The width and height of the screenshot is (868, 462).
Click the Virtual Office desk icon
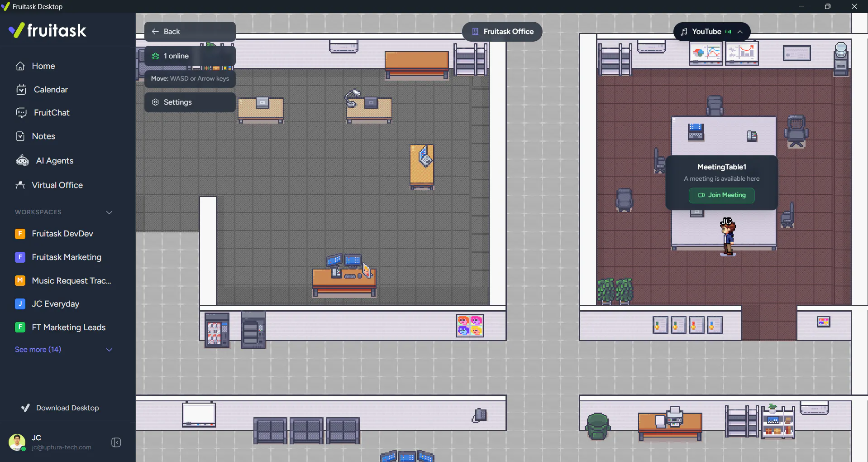[20, 185]
